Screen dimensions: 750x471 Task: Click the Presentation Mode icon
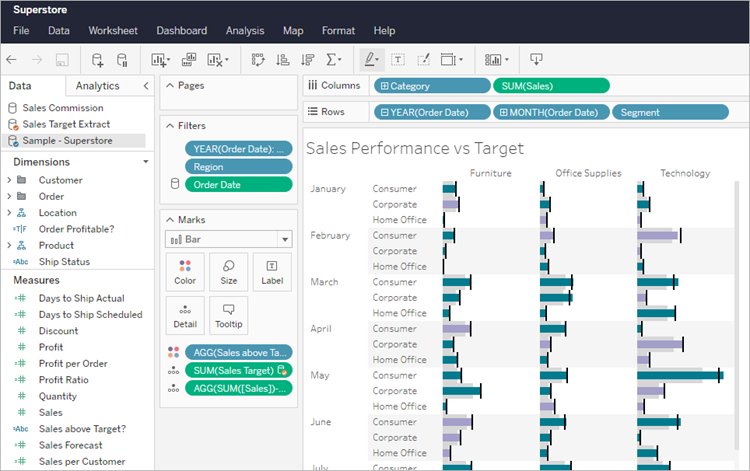pyautogui.click(x=536, y=60)
